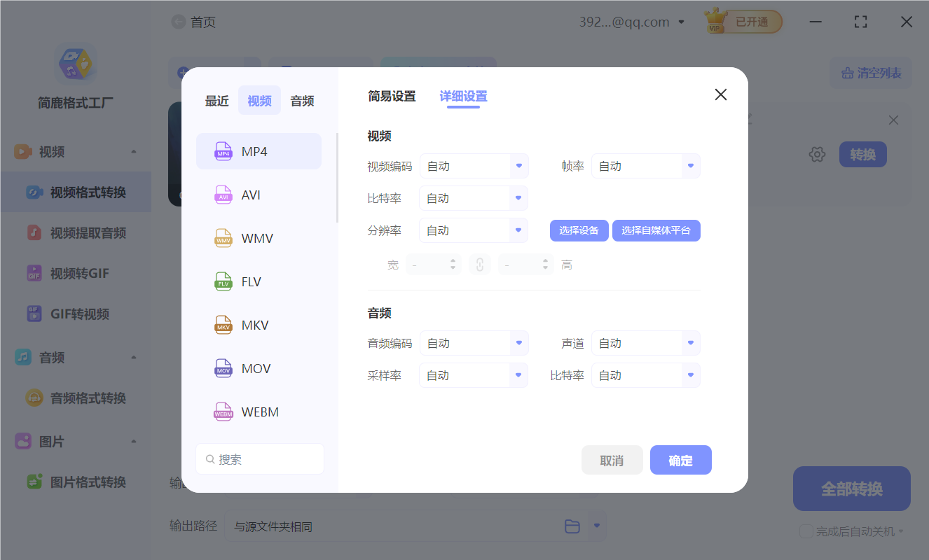
Task: Click the 搜索 search field
Action: (260, 458)
